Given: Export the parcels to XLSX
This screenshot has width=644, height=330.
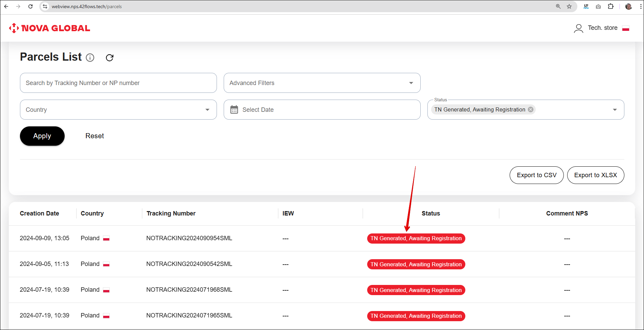Looking at the screenshot, I should click(595, 175).
